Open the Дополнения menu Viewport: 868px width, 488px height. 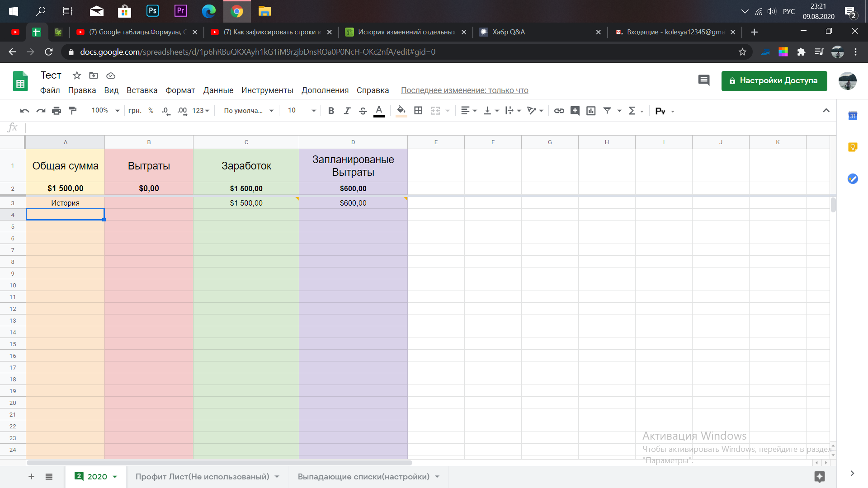(x=325, y=90)
